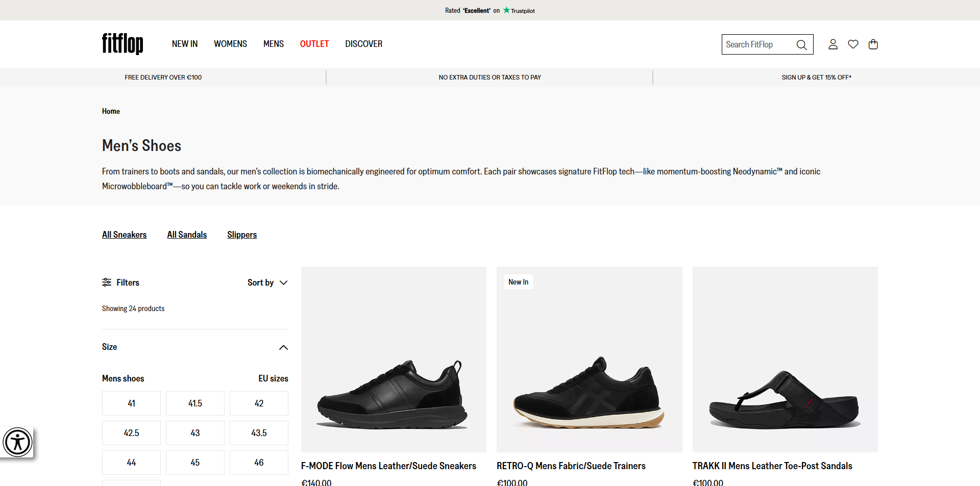This screenshot has width=980, height=486.
Task: Select size 42 filter
Action: 259,403
